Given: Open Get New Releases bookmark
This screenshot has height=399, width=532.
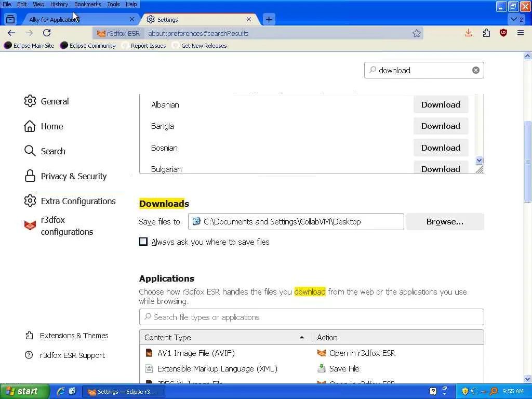Looking at the screenshot, I should [199, 46].
